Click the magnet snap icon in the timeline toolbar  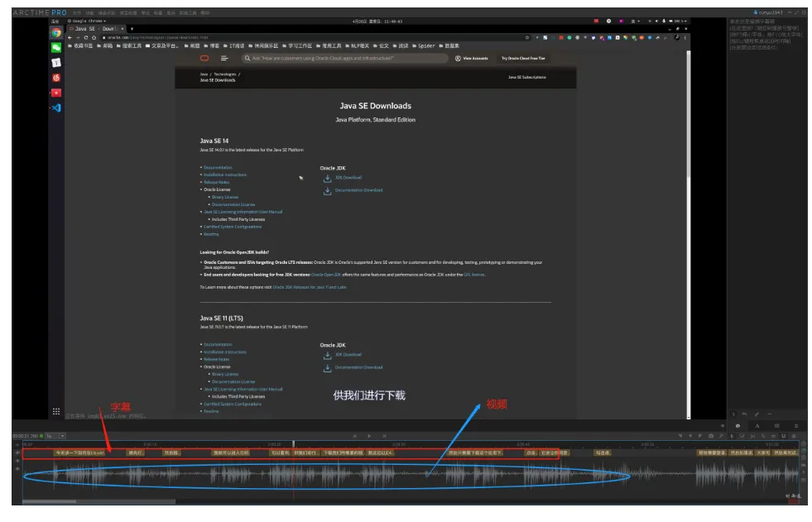[x=784, y=436]
